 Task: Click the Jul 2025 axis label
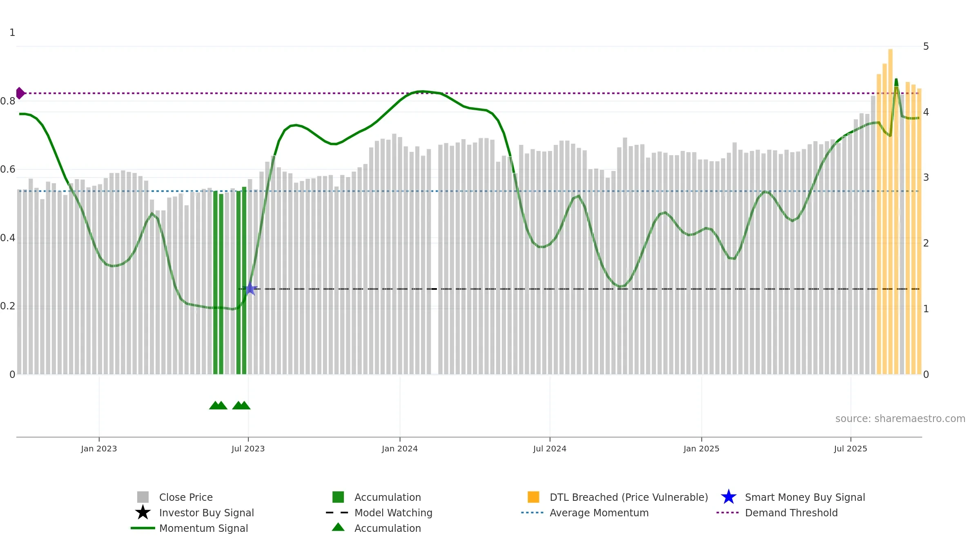click(x=851, y=449)
